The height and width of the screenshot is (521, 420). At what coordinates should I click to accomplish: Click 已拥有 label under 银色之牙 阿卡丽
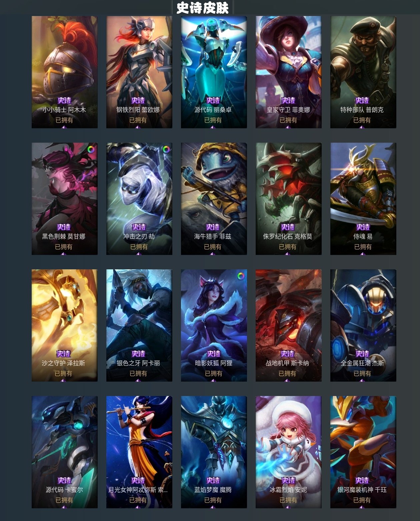138,373
